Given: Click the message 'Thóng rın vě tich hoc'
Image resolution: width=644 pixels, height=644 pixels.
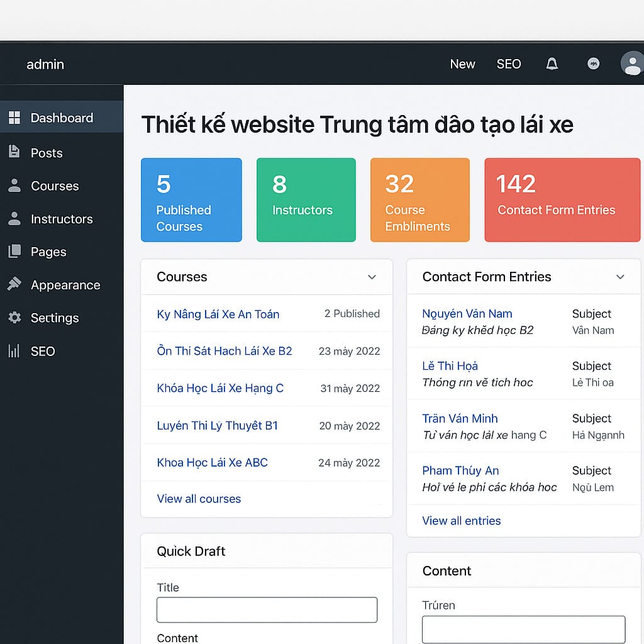Looking at the screenshot, I should 477,382.
